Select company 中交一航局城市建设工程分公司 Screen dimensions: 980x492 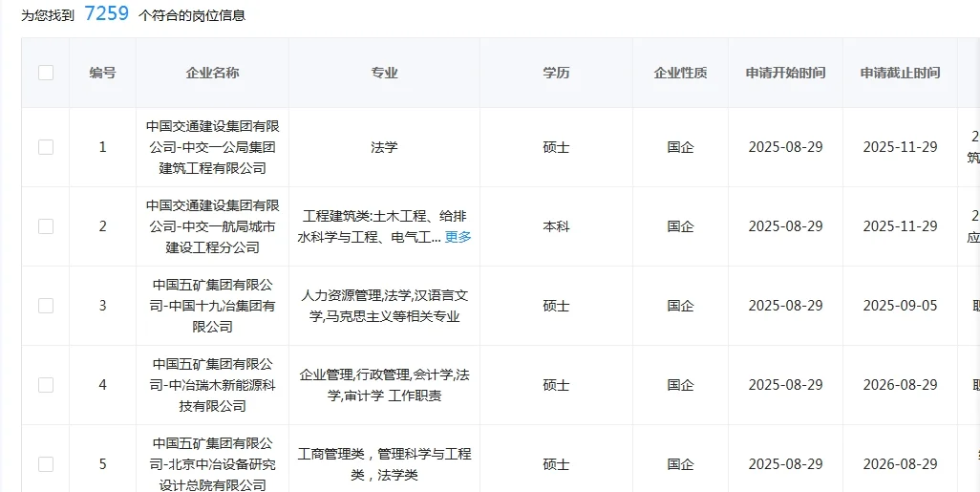coord(212,226)
